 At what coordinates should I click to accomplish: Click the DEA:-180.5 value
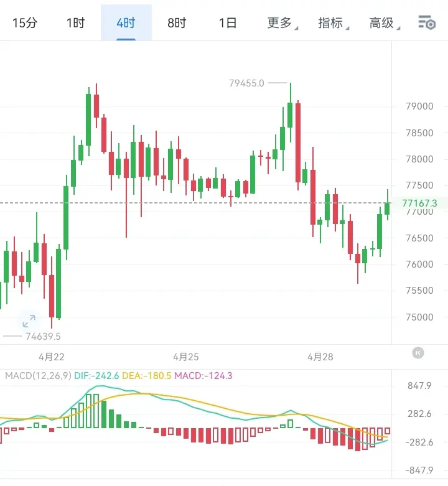147,376
